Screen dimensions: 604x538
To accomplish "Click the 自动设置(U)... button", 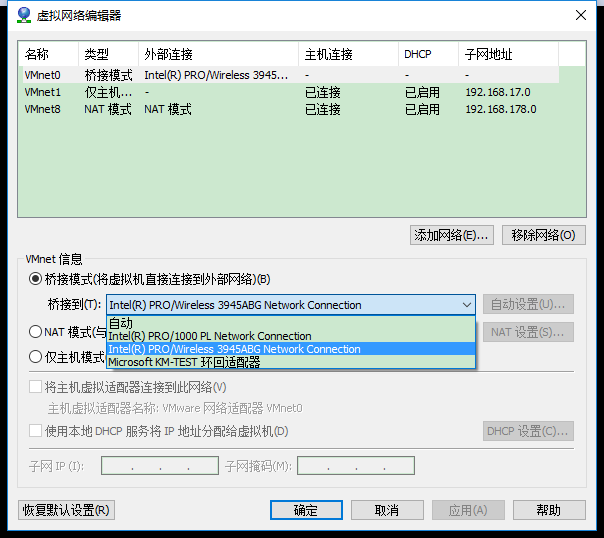I will click(528, 305).
